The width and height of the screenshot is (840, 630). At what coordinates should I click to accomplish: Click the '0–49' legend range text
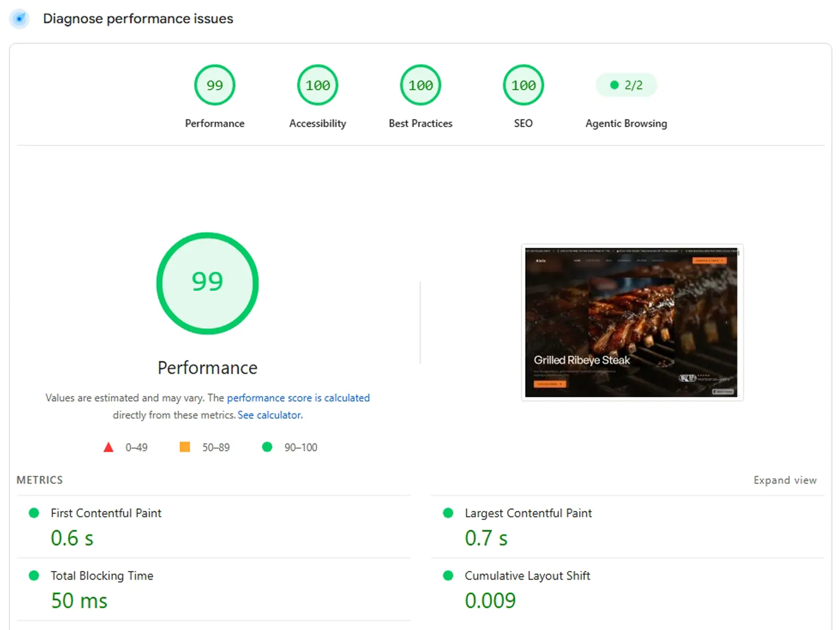click(x=136, y=447)
